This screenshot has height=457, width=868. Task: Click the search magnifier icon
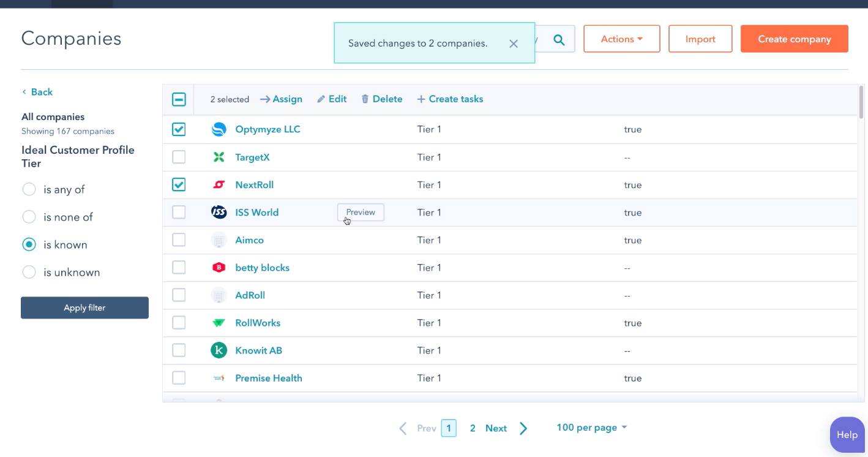pos(558,39)
